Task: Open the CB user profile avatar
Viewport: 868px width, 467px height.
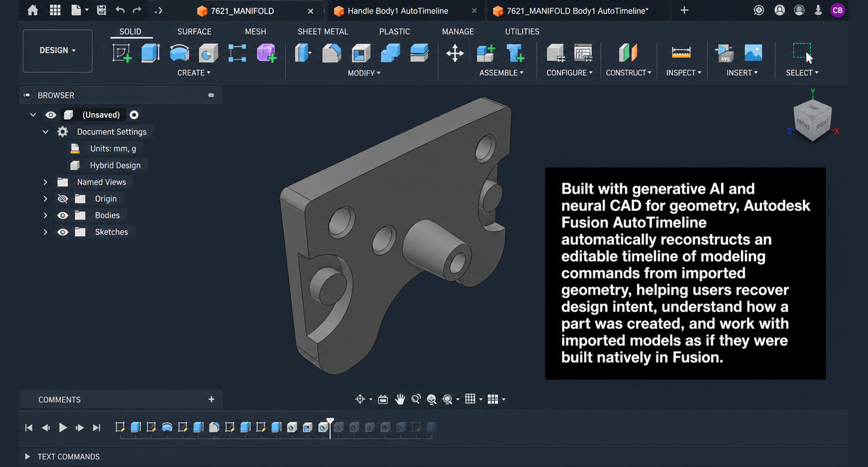Action: [x=837, y=10]
